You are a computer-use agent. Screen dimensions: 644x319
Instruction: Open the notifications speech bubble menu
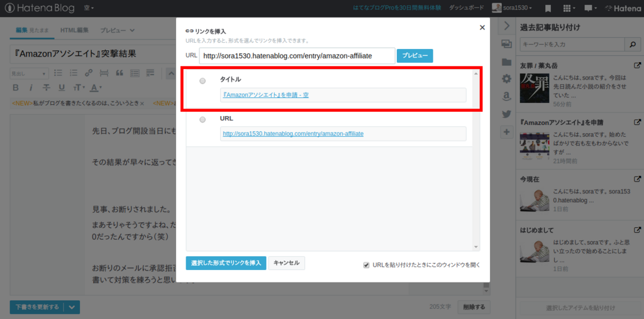click(590, 8)
